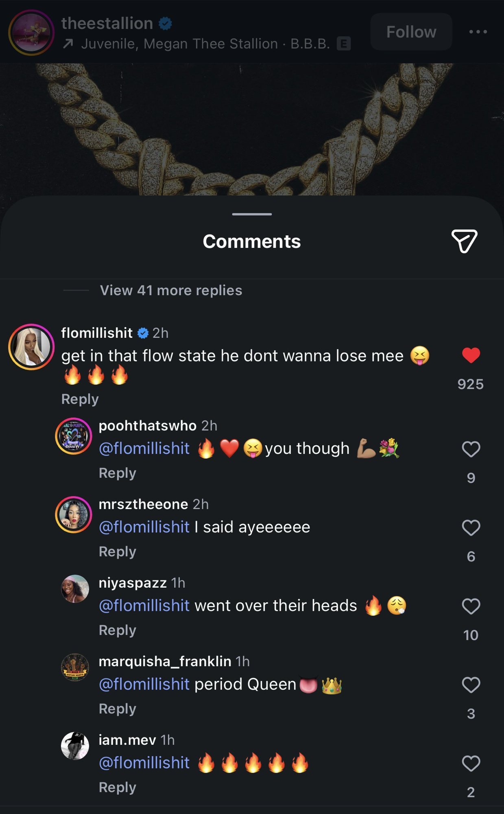The image size is (504, 814).
Task: Open mrsztheeone's profile picture
Action: pos(74,514)
